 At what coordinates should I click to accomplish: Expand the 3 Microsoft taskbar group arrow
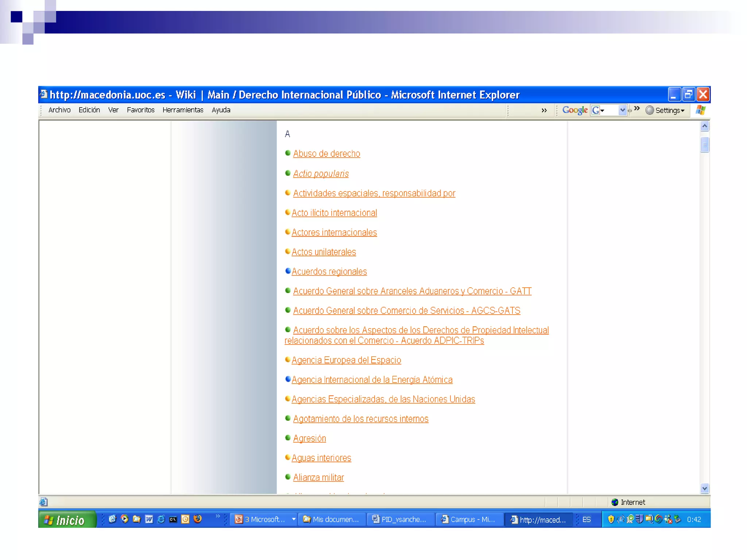click(x=294, y=519)
